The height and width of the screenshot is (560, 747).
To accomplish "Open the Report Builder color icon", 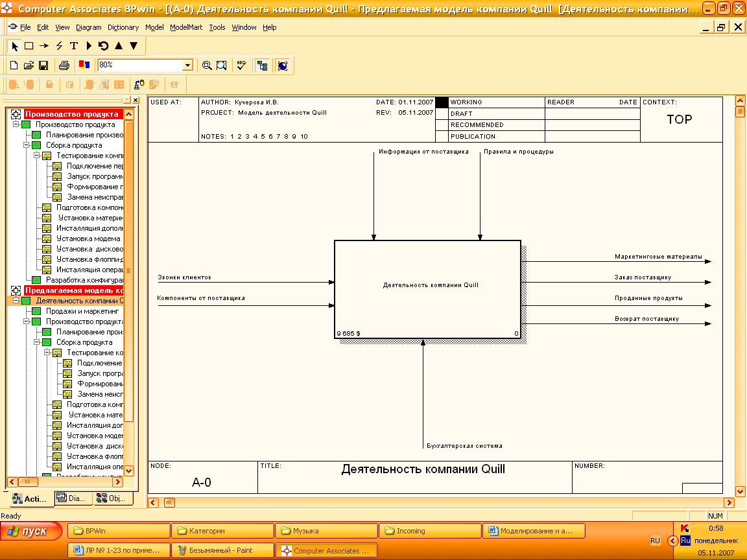I will coord(84,65).
